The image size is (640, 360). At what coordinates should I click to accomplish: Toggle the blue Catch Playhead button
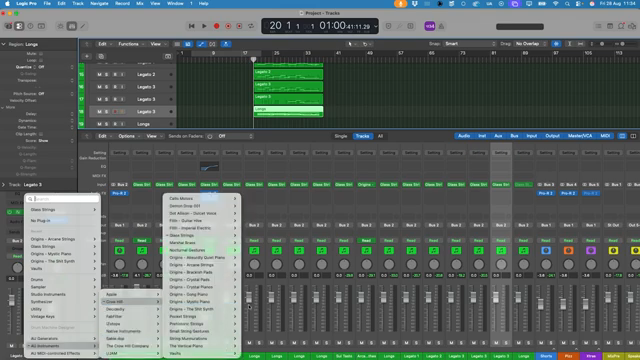(226, 44)
